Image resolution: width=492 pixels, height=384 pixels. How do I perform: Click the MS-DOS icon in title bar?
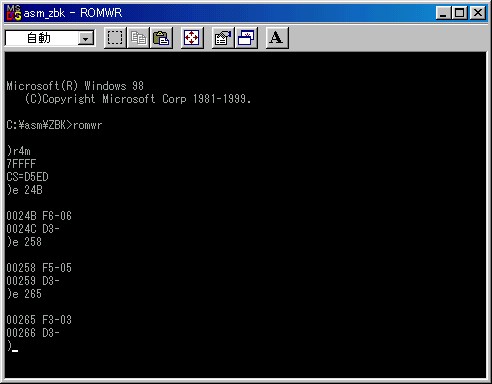pyautogui.click(x=14, y=13)
